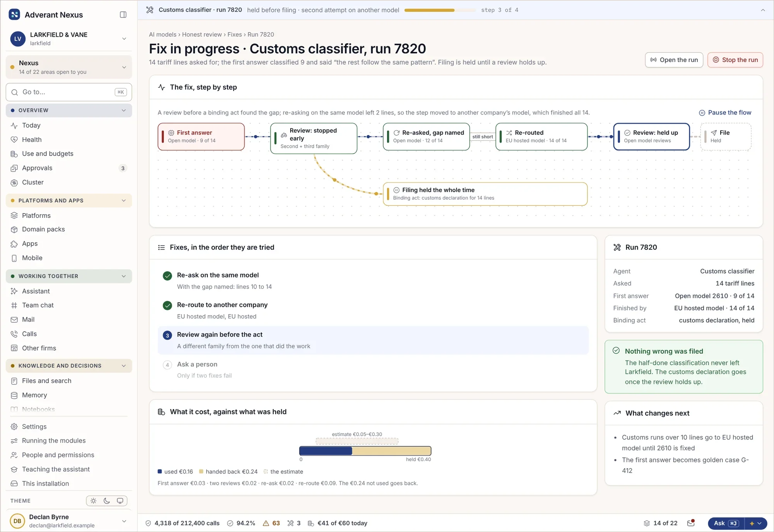This screenshot has height=532, width=774.
Task: Click the Stop the run button
Action: coord(735,60)
